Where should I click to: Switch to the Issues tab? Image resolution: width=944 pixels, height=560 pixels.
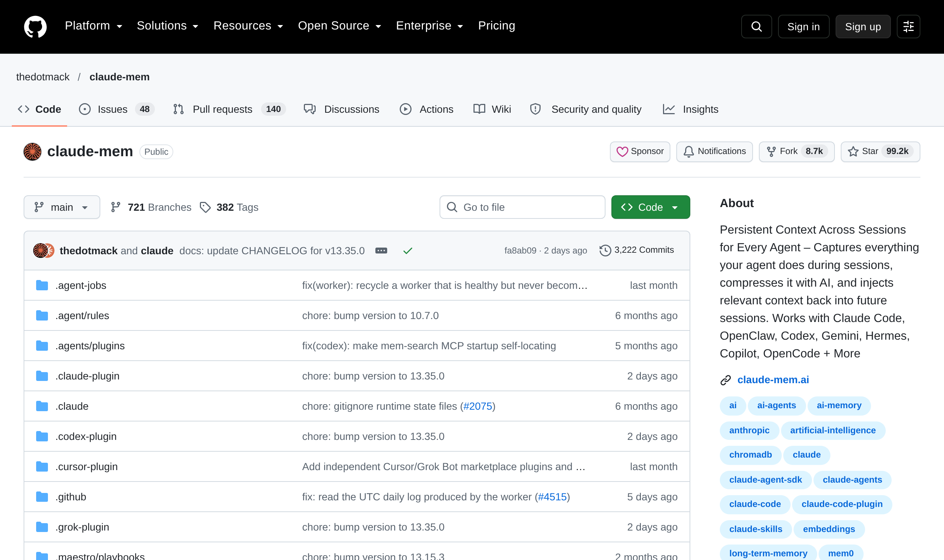tap(117, 109)
